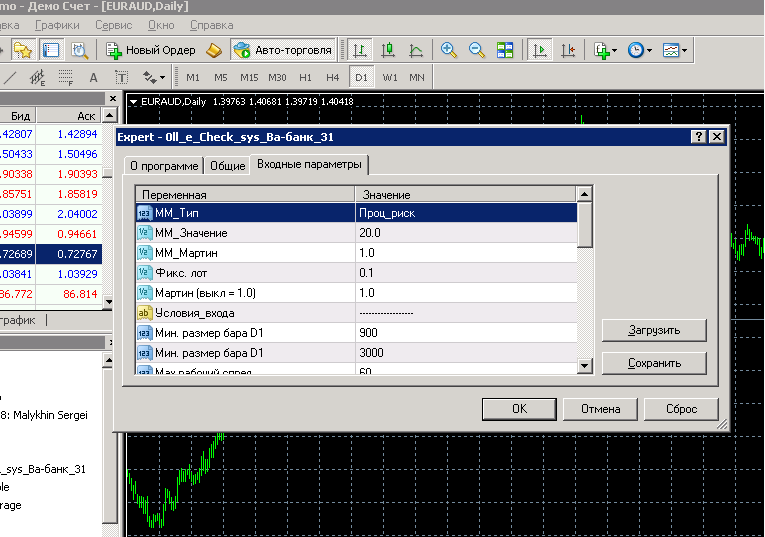The height and width of the screenshot is (537, 765).
Task: Select the M1 timeframe
Action: click(193, 77)
